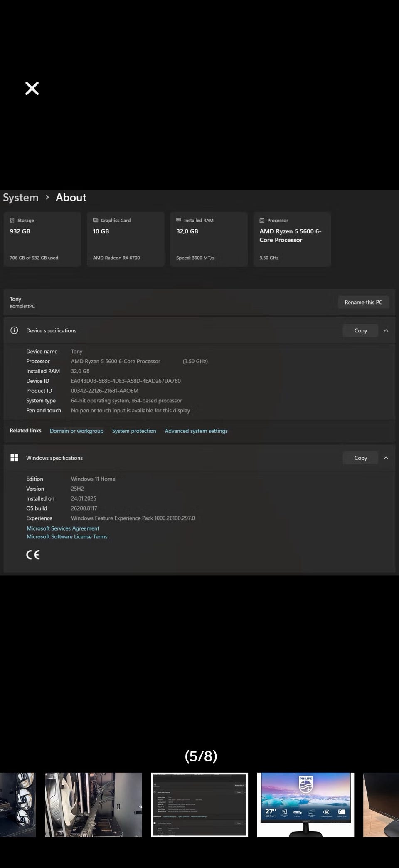Select the current About screenshot thumbnail

pyautogui.click(x=199, y=805)
